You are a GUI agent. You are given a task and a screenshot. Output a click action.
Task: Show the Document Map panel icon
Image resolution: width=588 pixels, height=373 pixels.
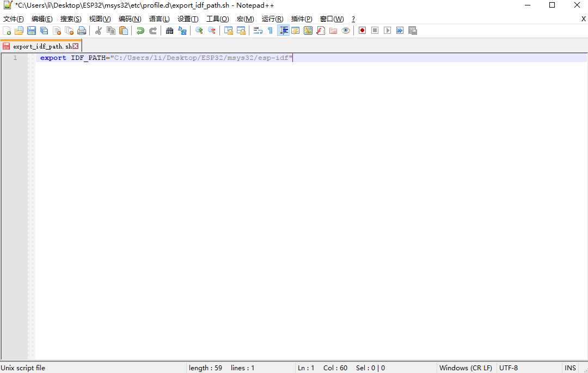click(x=308, y=30)
